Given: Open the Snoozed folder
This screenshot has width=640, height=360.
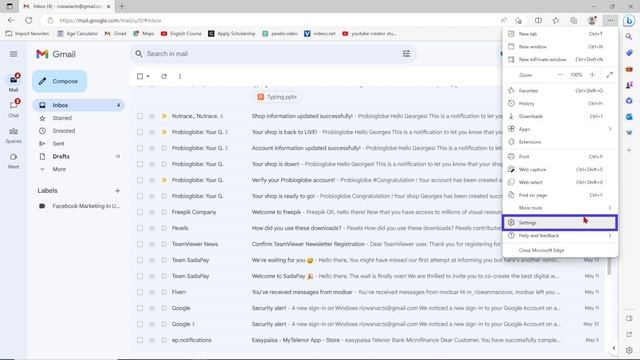Looking at the screenshot, I should point(64,131).
